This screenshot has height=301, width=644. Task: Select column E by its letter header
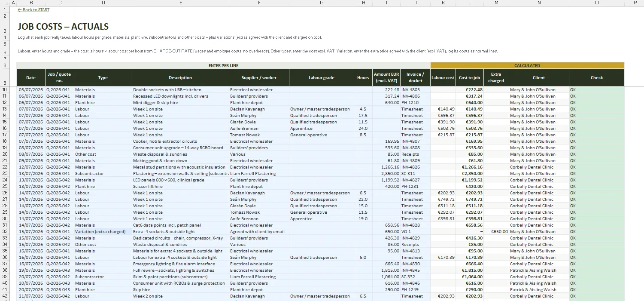click(x=180, y=3)
